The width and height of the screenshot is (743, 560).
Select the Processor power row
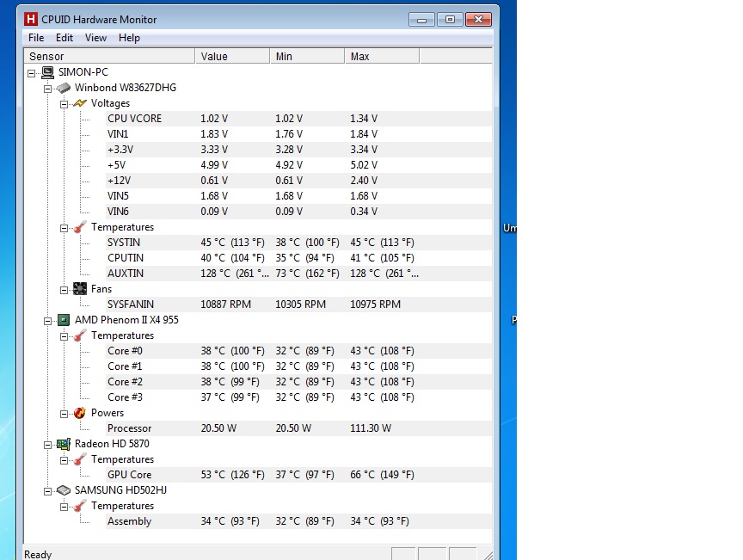[299, 428]
